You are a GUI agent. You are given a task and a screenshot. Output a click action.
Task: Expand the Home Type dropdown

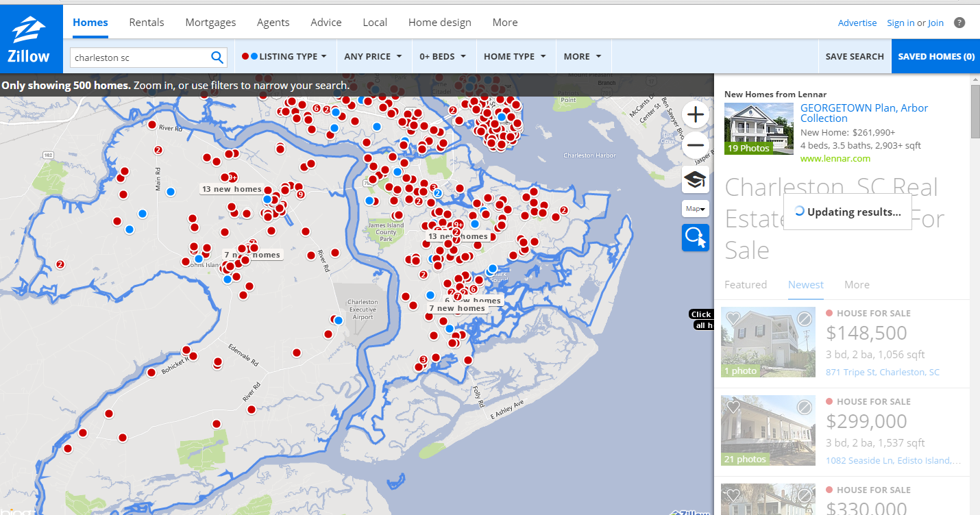tap(515, 57)
